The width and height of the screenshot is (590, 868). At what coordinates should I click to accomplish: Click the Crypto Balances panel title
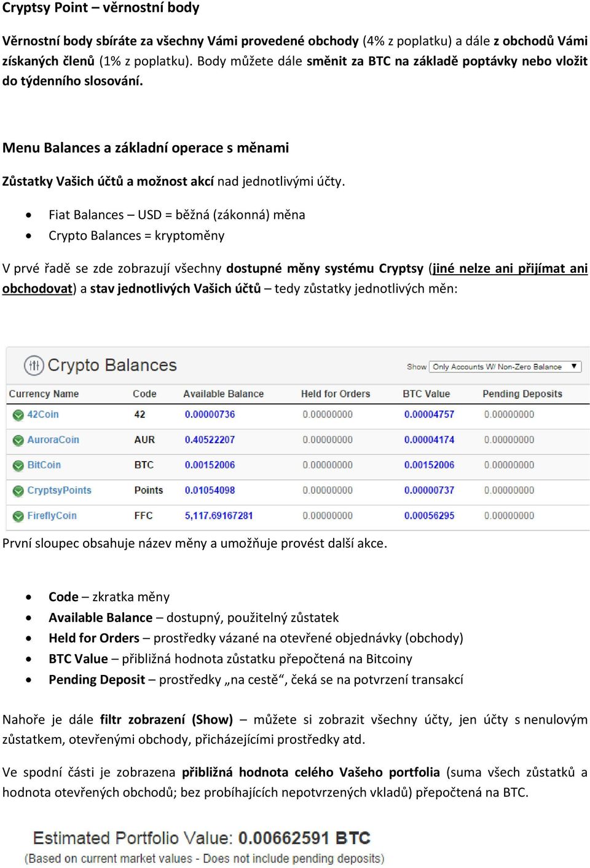112,365
